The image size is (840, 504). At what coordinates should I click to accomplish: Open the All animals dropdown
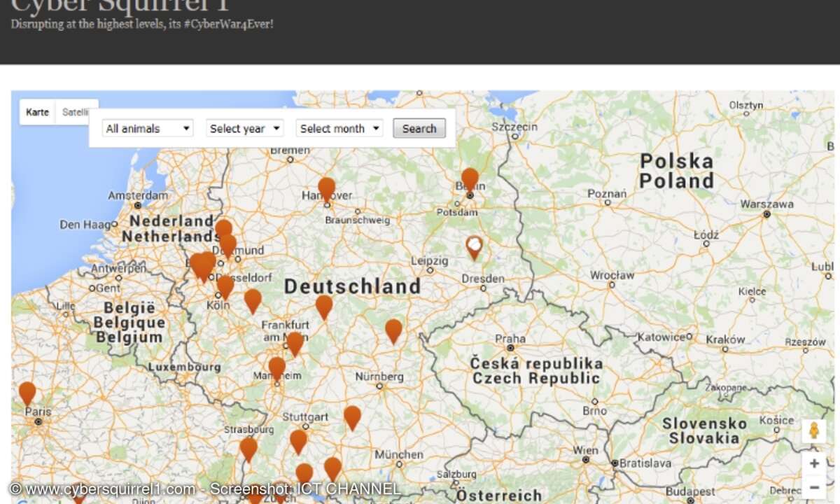(148, 129)
